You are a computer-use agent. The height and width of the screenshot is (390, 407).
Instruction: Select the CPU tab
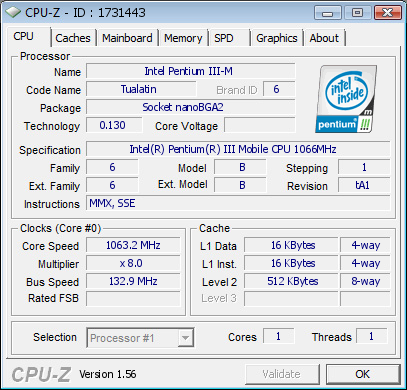[28, 36]
